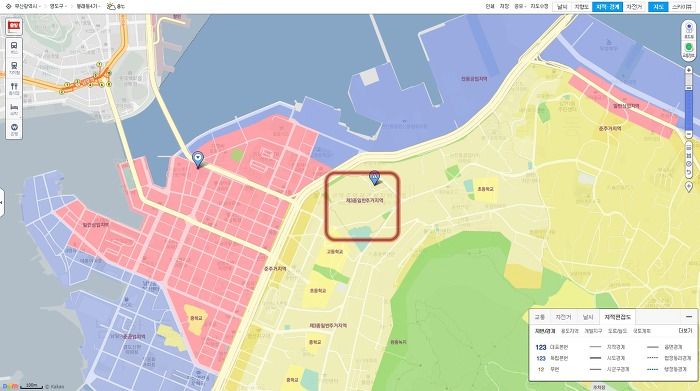This screenshot has width=700, height=391.
Task: Click the distance measure tool icon
Action: pyautogui.click(x=689, y=147)
